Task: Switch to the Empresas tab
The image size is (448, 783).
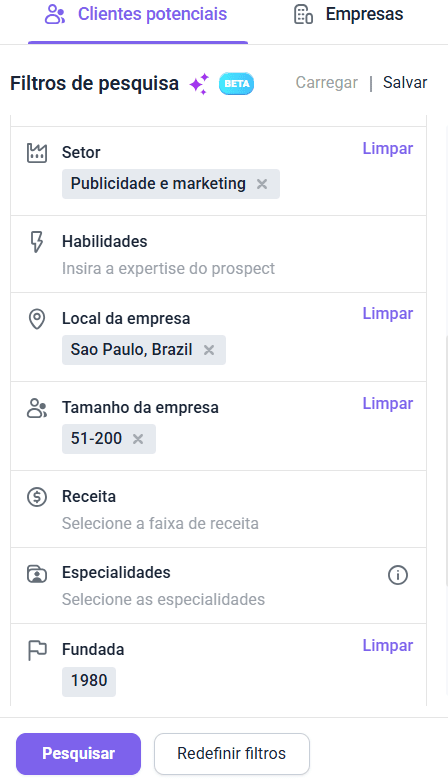Action: [x=349, y=14]
